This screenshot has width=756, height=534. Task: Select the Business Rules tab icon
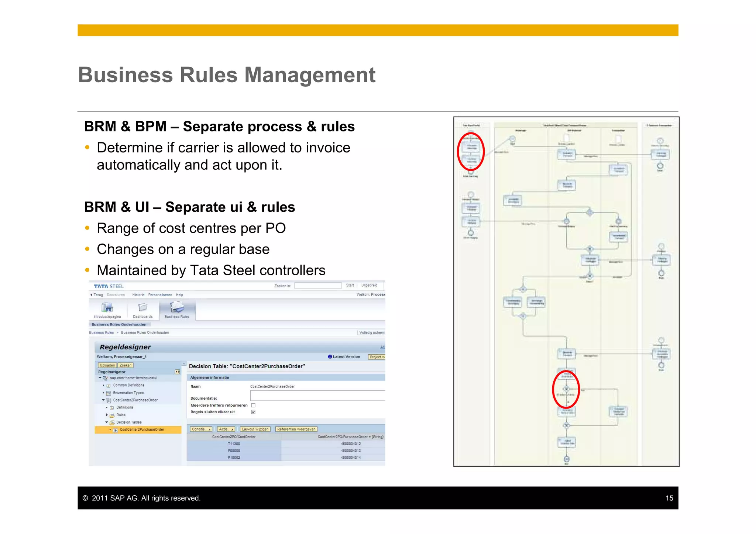pyautogui.click(x=177, y=307)
